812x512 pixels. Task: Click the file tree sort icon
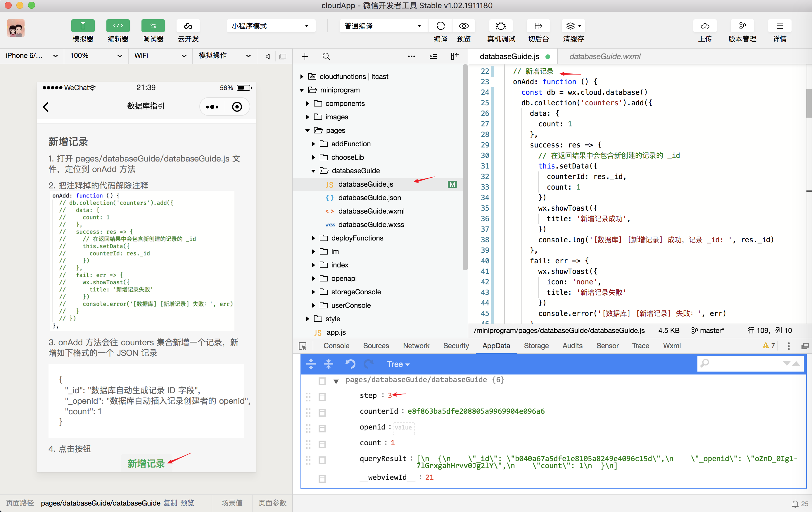433,56
